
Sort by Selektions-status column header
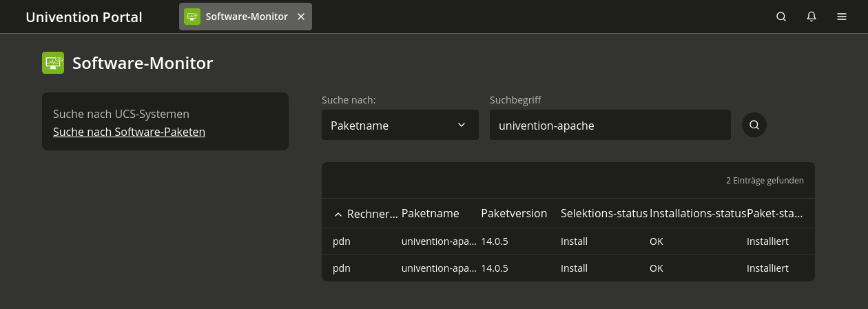click(604, 214)
